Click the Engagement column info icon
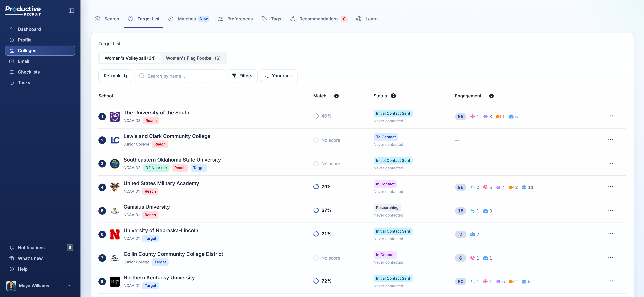Viewport: 644px width, 297px height. (491, 96)
